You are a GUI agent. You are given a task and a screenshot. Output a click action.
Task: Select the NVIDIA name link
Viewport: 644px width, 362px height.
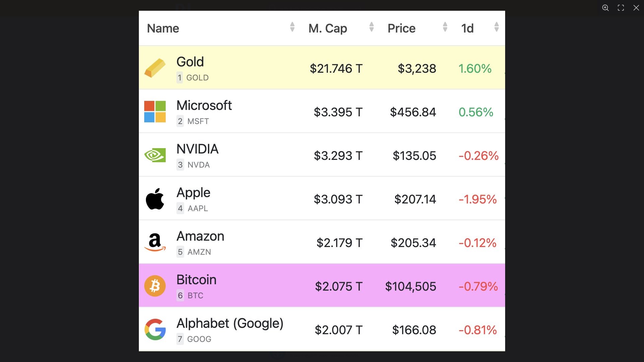(197, 149)
